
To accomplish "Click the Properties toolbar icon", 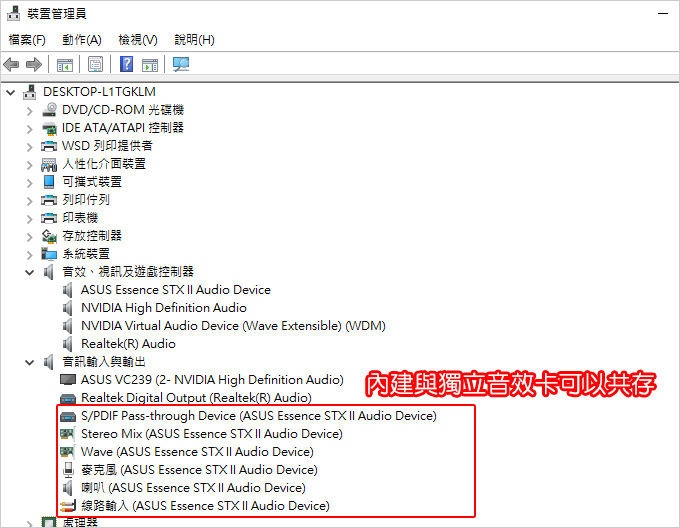I will 95,65.
